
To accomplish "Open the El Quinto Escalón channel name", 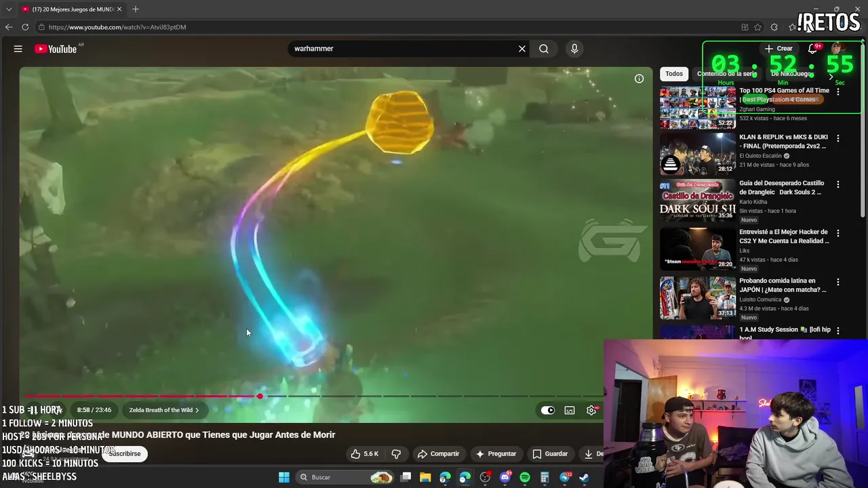I will click(760, 156).
